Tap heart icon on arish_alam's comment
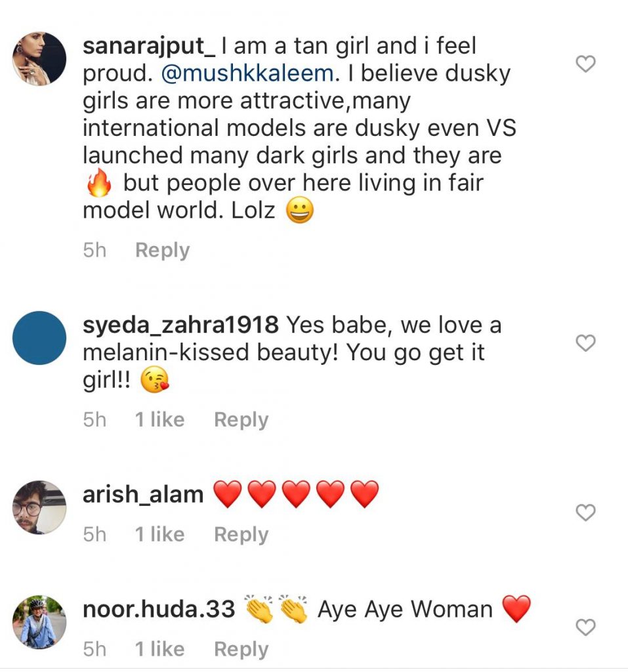The width and height of the screenshot is (628, 672). 585,512
